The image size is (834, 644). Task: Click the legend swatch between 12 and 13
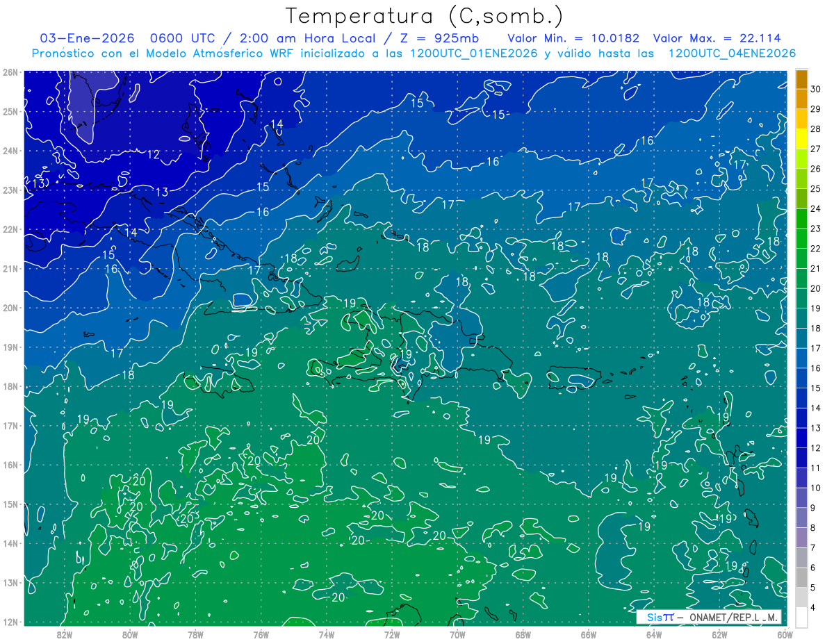[801, 438]
